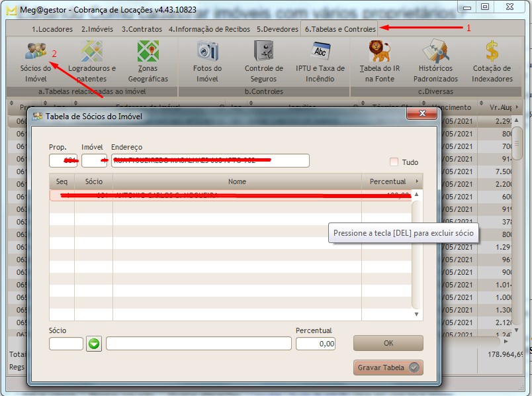The image size is (532, 396).
Task: Open Tabela do IR na Fonte
Action: click(x=379, y=52)
